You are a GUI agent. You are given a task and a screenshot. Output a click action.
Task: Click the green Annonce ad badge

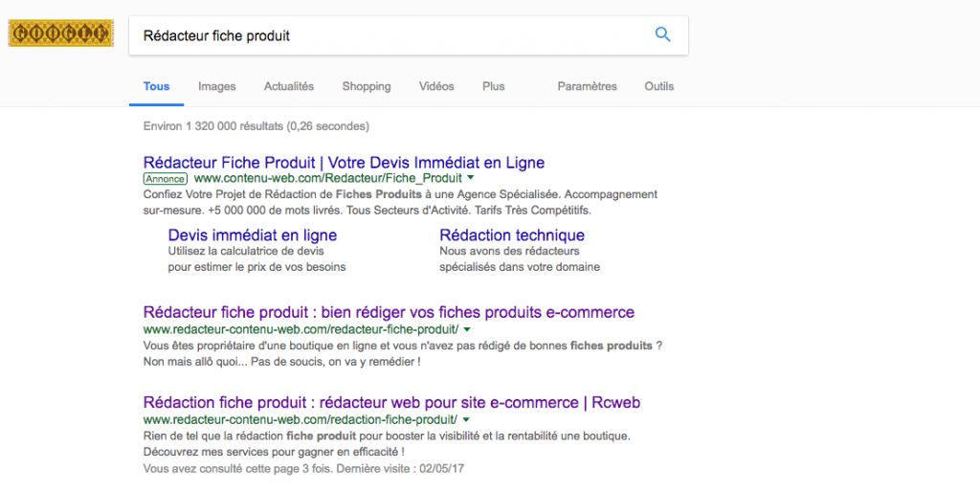pyautogui.click(x=165, y=179)
